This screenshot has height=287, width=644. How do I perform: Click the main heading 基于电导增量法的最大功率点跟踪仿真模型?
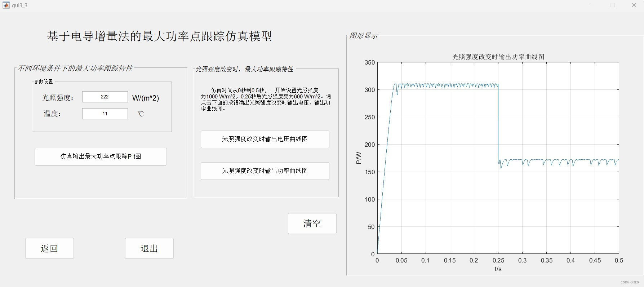coord(159,36)
